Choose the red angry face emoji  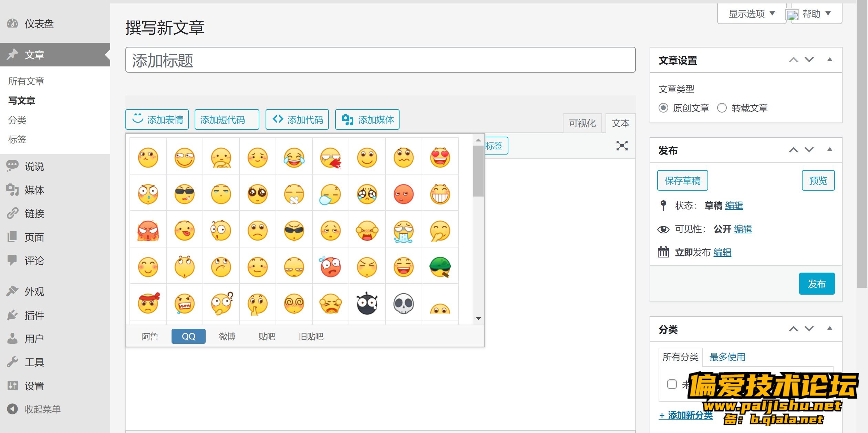[403, 194]
